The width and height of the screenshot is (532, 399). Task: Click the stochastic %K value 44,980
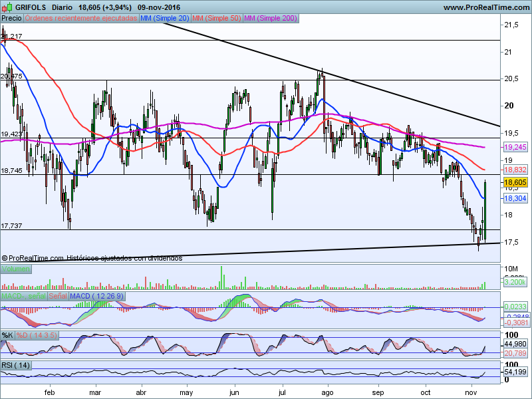tap(515, 344)
